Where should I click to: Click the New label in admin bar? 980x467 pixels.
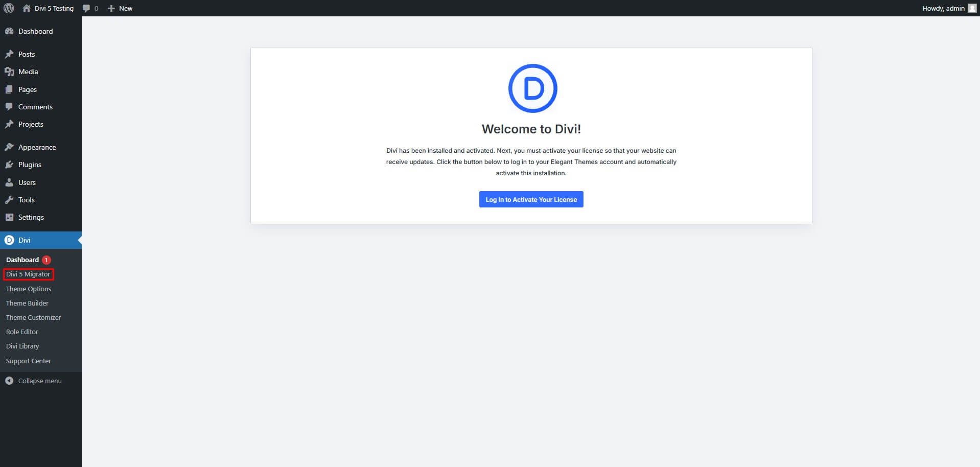point(126,8)
